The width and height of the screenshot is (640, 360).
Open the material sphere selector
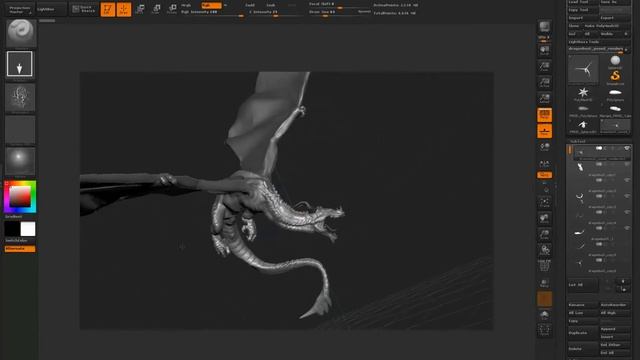pos(20,162)
